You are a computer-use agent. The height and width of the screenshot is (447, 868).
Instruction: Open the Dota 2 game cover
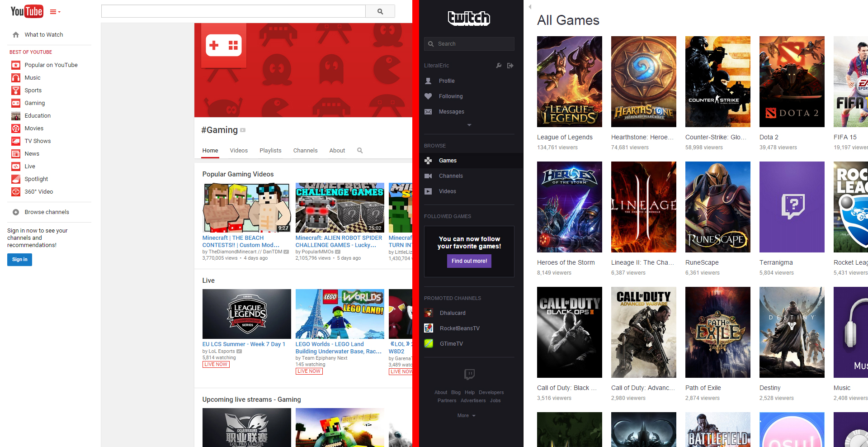[x=792, y=81]
